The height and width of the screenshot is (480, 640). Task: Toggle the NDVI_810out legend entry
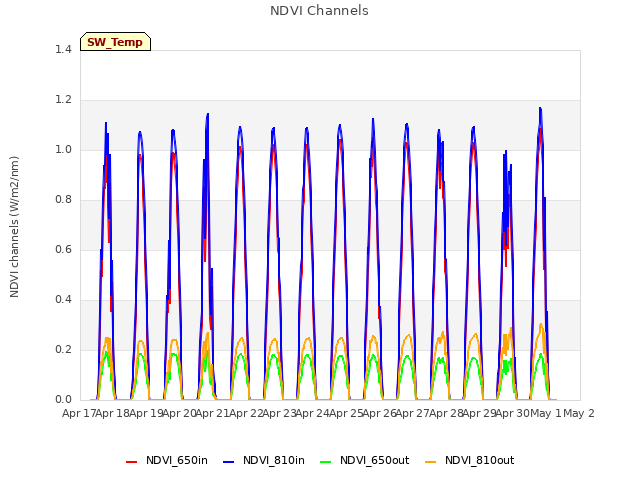[x=469, y=460]
